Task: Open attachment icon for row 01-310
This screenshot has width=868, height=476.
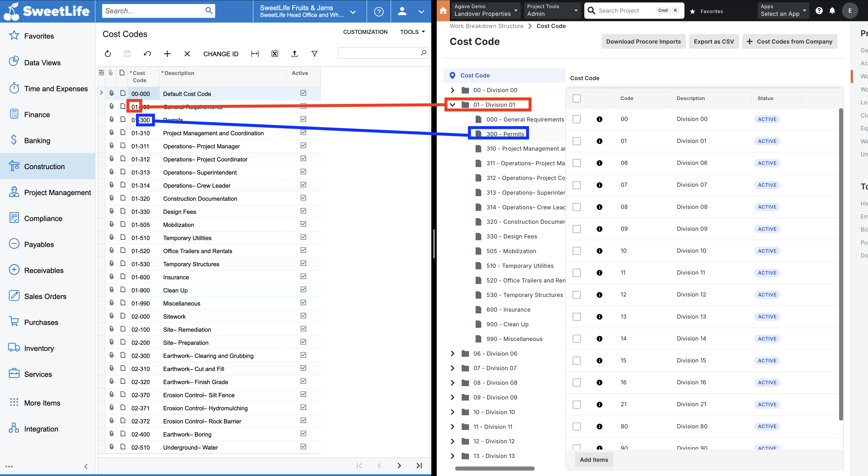Action: (111, 133)
